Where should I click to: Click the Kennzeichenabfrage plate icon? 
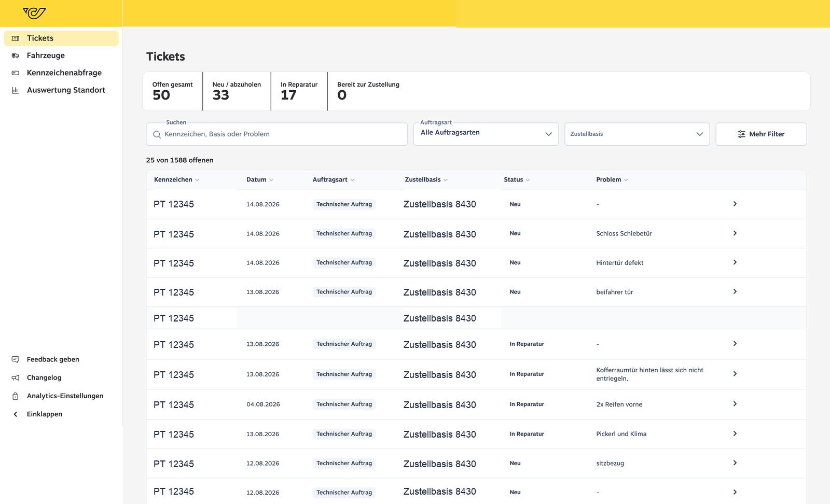(16, 73)
